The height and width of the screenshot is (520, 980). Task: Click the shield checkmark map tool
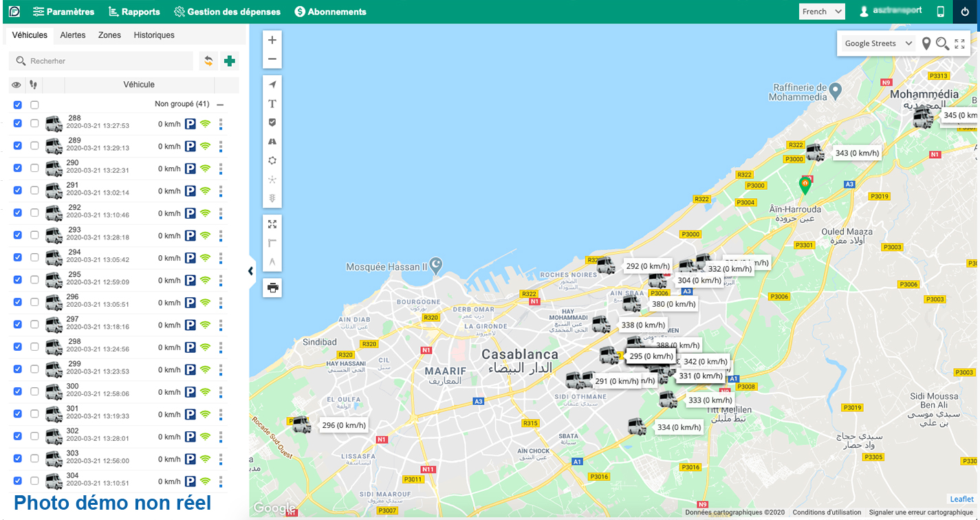[x=272, y=122]
